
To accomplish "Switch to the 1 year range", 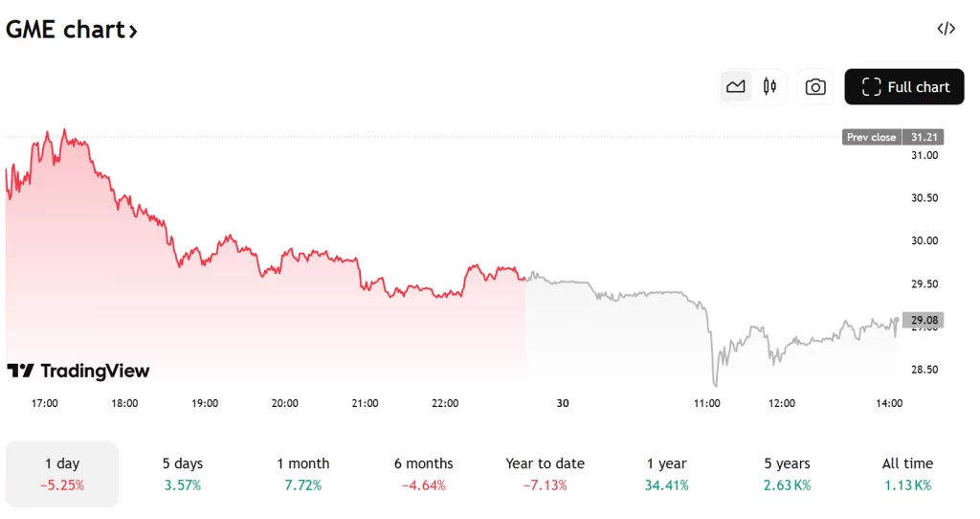I will point(666,474).
